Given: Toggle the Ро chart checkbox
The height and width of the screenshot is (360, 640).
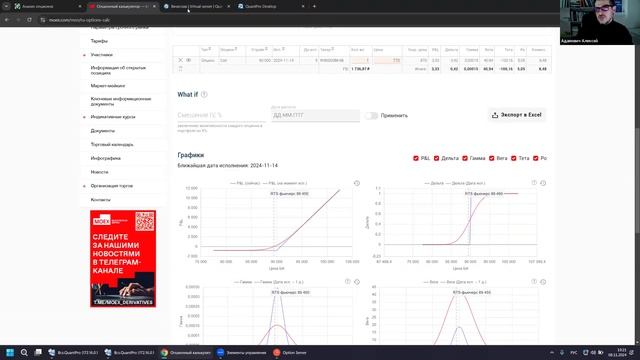Looking at the screenshot, I should (536, 158).
